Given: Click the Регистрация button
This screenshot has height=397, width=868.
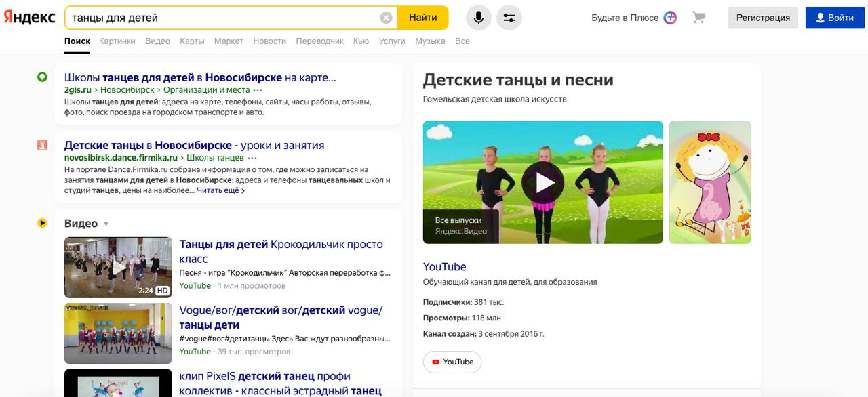Looking at the screenshot, I should click(x=763, y=18).
